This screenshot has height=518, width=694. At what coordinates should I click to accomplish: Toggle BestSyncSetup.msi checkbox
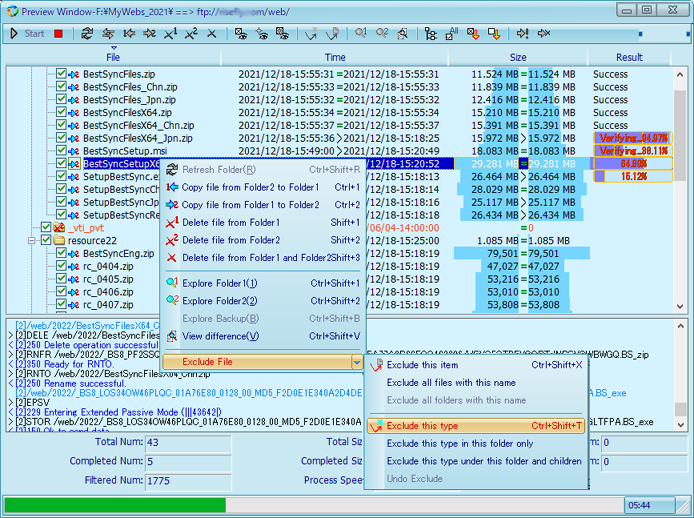point(61,151)
